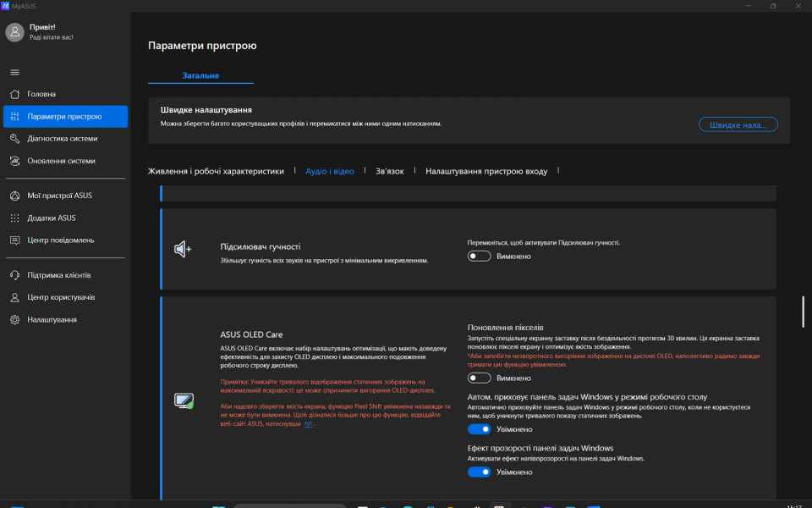Jump to the Зв'язок section

390,171
